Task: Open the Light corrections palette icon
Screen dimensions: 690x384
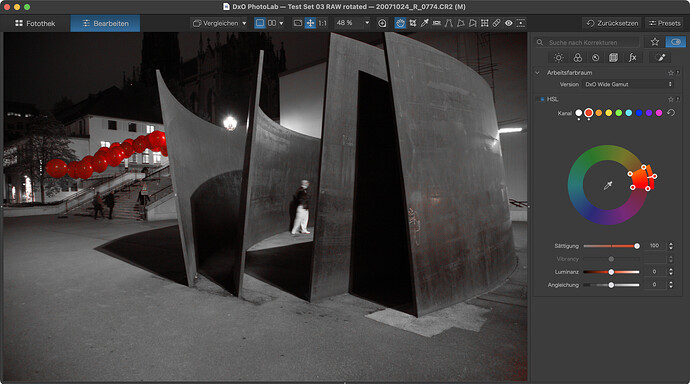Action: point(558,58)
